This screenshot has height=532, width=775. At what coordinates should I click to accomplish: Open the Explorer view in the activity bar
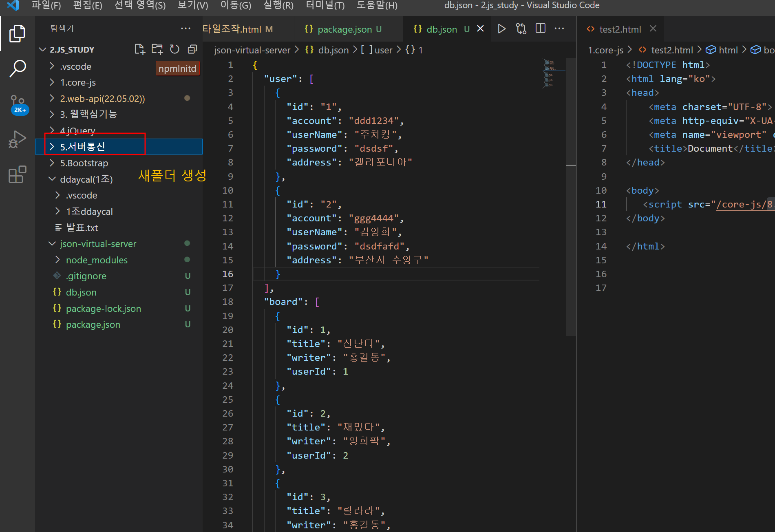point(17,34)
